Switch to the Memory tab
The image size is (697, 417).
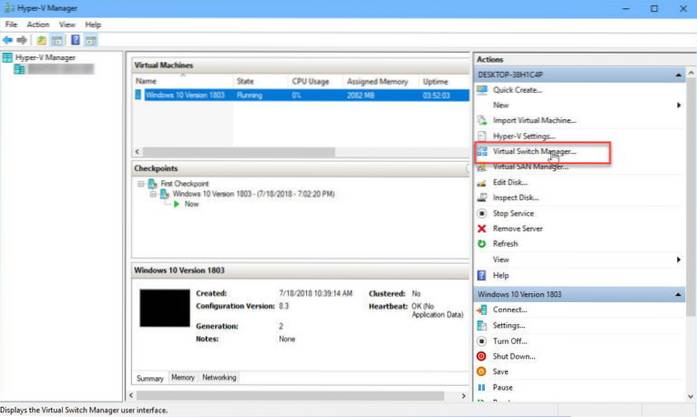(183, 378)
